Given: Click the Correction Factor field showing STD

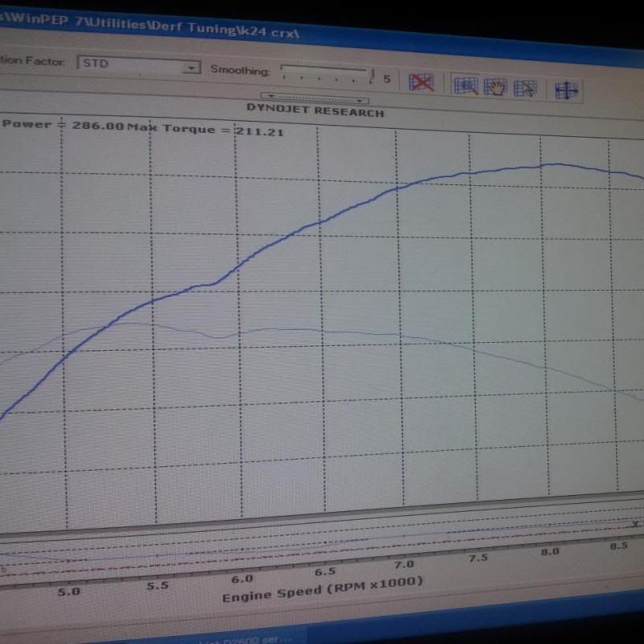Looking at the screenshot, I should pos(138,65).
